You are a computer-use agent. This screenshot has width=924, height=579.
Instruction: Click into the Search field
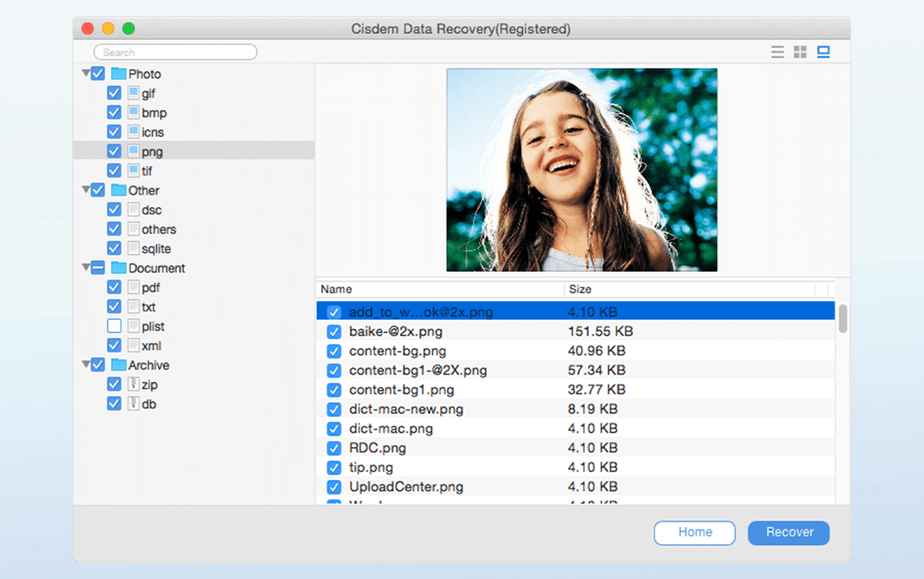coord(176,52)
